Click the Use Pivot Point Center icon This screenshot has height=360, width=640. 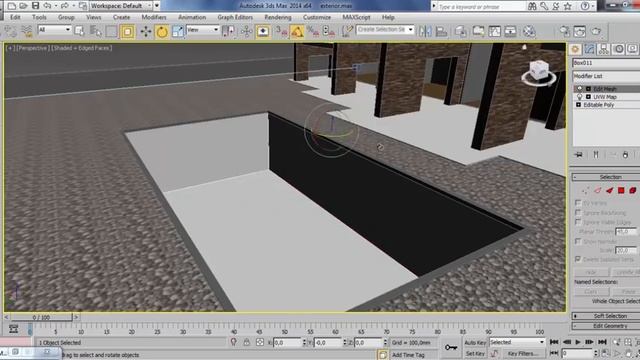coord(228,31)
